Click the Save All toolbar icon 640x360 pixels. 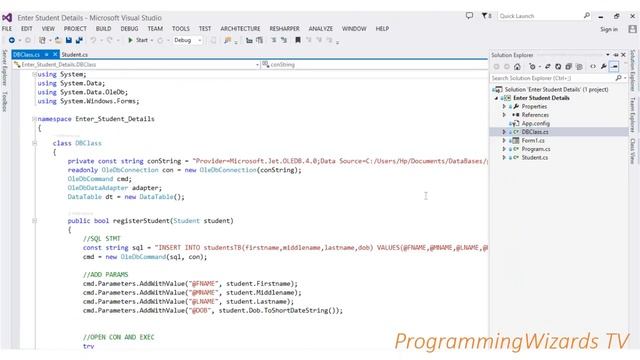(79, 40)
